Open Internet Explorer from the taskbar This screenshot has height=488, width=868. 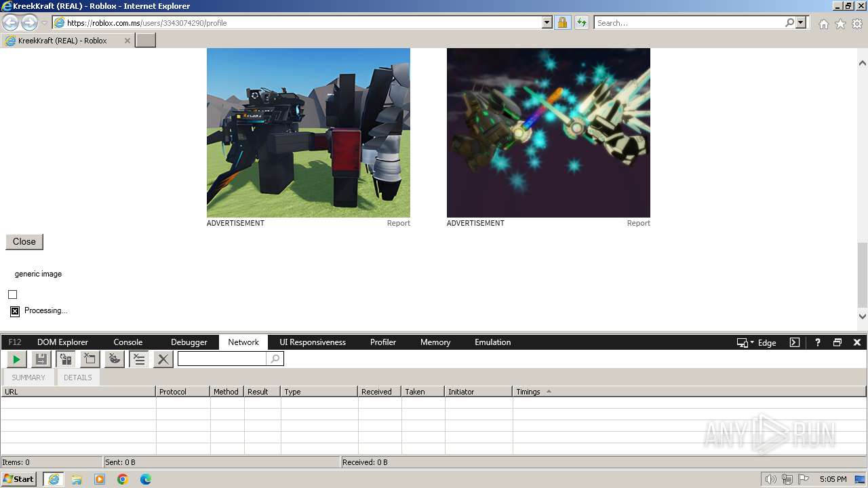pyautogui.click(x=53, y=479)
